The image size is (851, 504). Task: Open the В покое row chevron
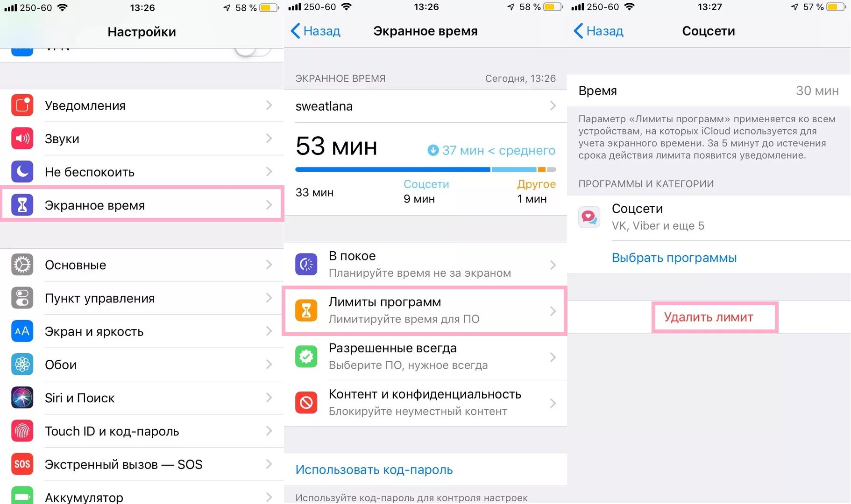[553, 265]
